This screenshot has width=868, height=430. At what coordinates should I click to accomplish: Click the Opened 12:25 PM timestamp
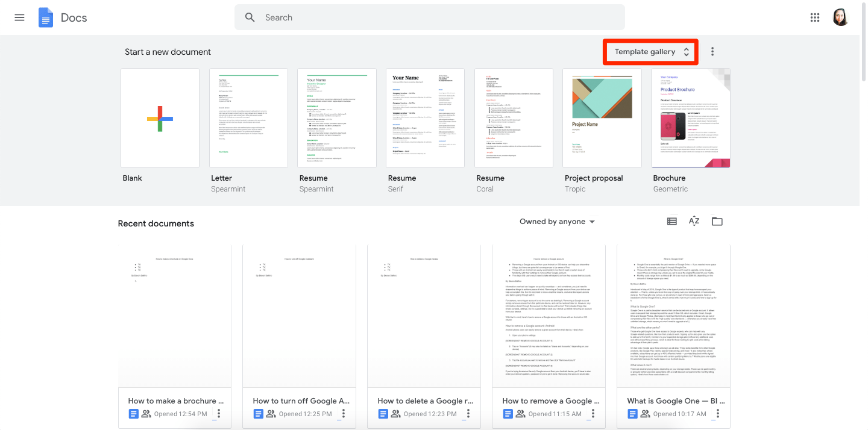pyautogui.click(x=305, y=414)
